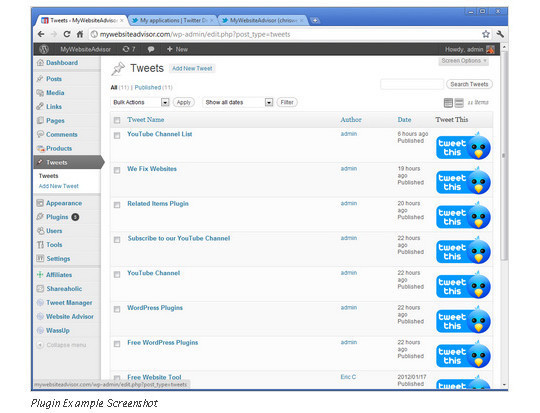Click Tweet This button for YouTube Channel List
This screenshot has width=540, height=413.
pyautogui.click(x=463, y=147)
